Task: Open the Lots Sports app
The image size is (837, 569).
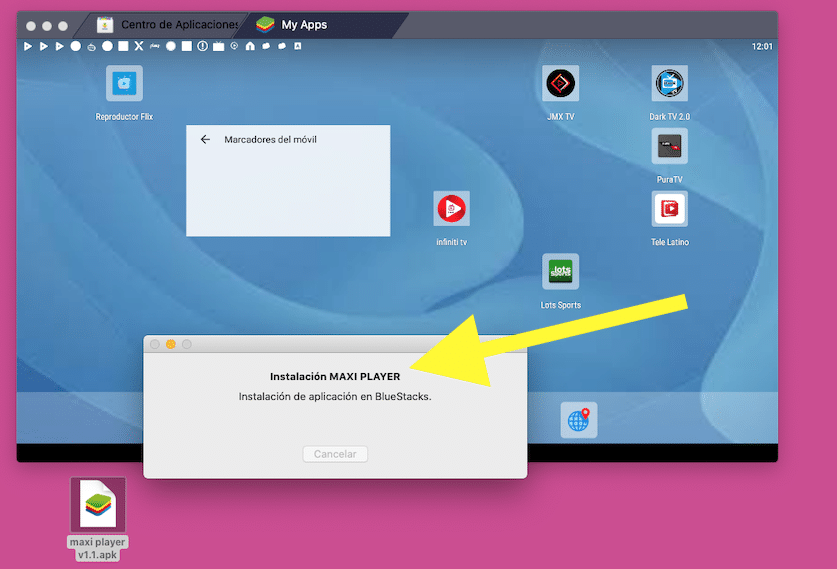Action: [x=560, y=271]
